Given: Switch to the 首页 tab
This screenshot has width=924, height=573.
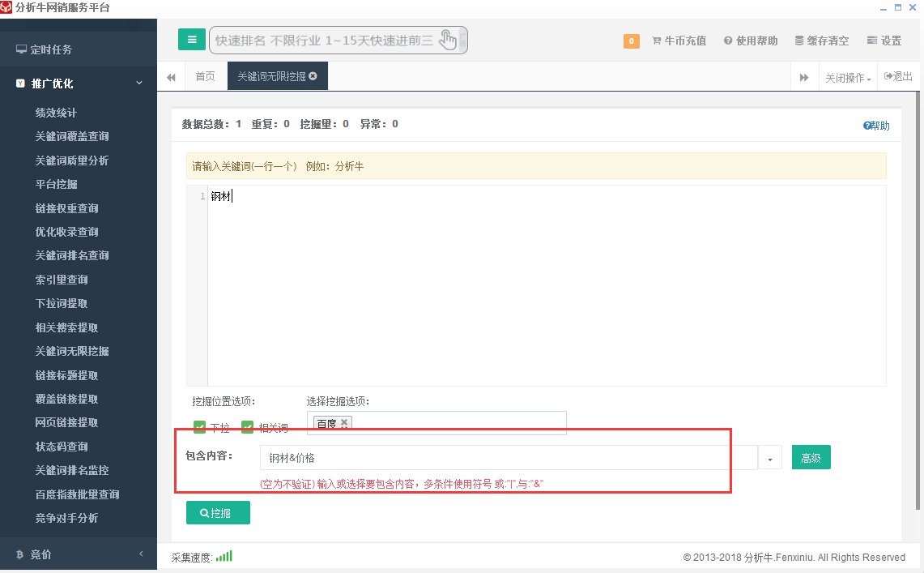Looking at the screenshot, I should click(205, 75).
